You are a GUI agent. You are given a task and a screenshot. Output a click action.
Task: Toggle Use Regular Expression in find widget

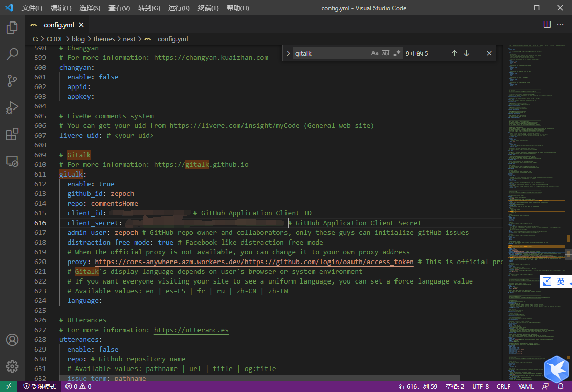(397, 53)
